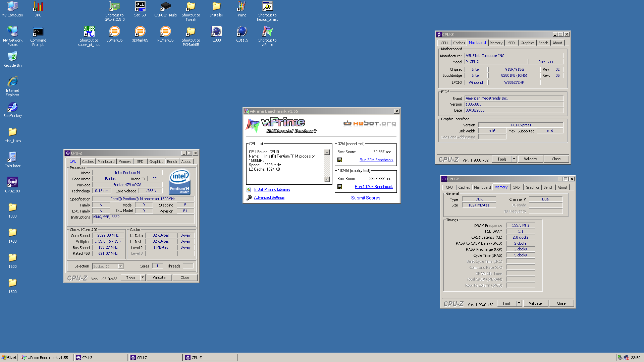Click Install Missing Libraries link
Viewport: 644px width, 362px height.
pos(272,189)
